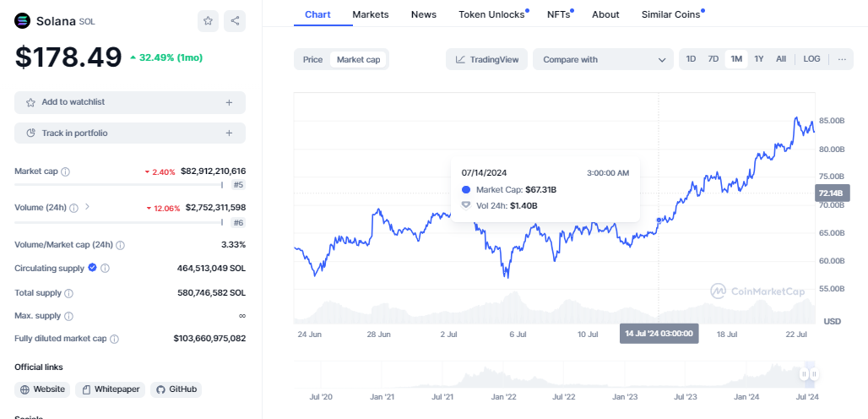The width and height of the screenshot is (868, 419).
Task: Click the #5 market cap rank badge
Action: click(239, 185)
